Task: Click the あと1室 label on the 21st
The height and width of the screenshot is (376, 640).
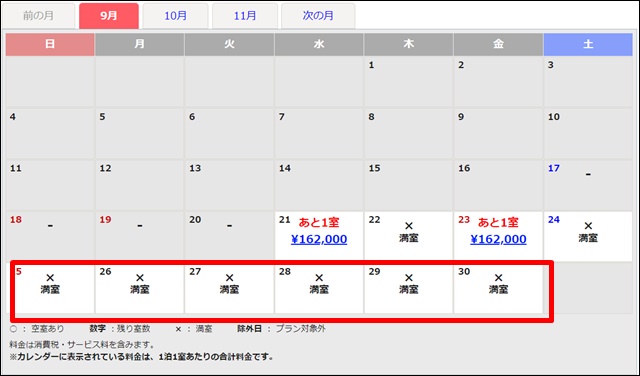Action: [x=319, y=222]
